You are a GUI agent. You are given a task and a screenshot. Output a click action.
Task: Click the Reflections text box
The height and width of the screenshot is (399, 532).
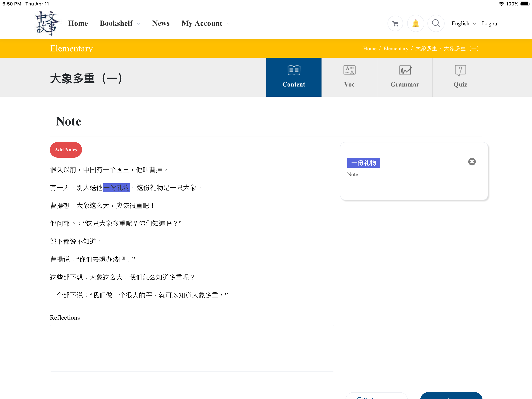[192, 348]
